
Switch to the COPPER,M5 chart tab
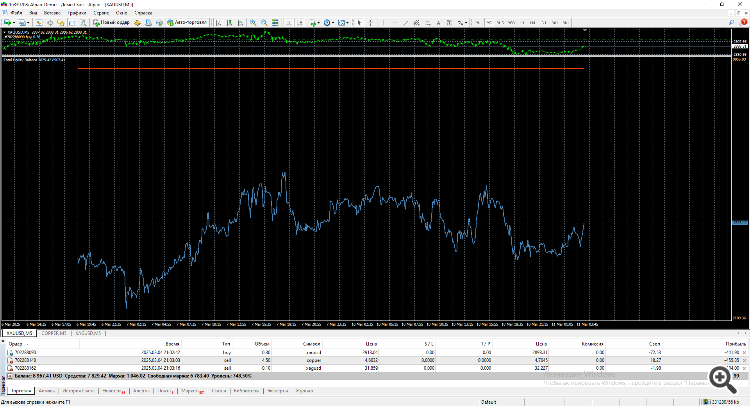pos(54,333)
